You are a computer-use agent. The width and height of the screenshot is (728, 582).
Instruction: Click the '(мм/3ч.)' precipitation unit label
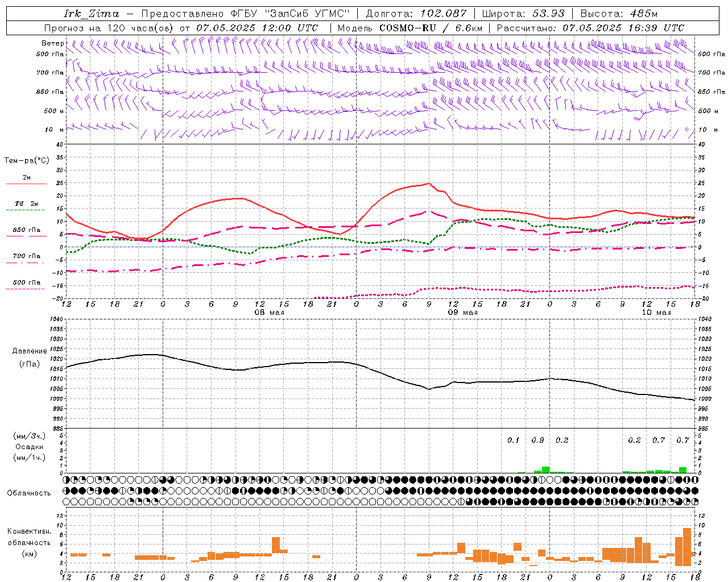pyautogui.click(x=30, y=436)
